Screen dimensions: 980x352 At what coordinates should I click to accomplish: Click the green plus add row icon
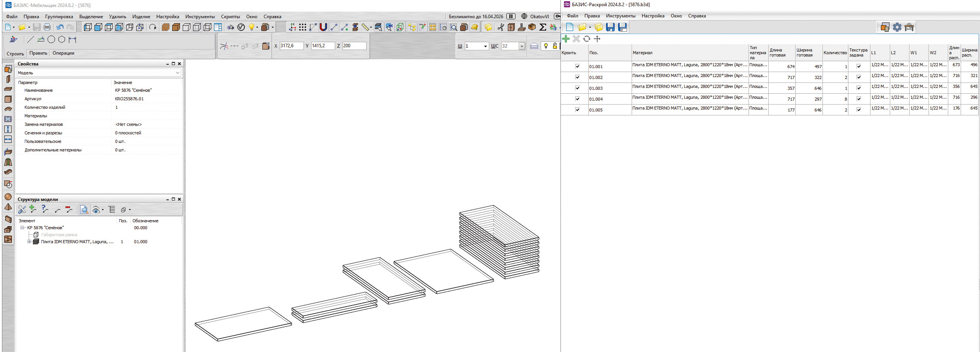click(566, 39)
